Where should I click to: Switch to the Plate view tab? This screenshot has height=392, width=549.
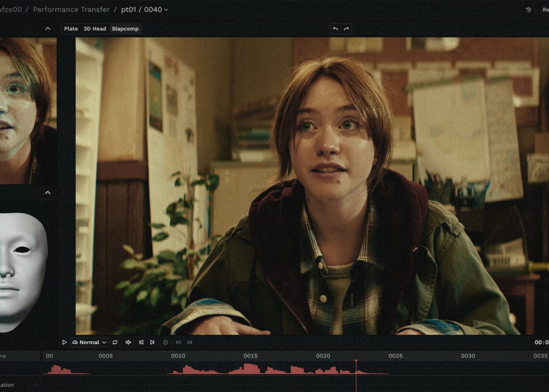(71, 29)
